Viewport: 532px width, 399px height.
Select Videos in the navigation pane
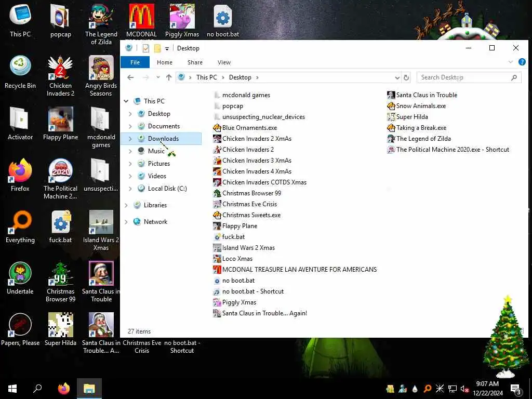click(x=157, y=176)
